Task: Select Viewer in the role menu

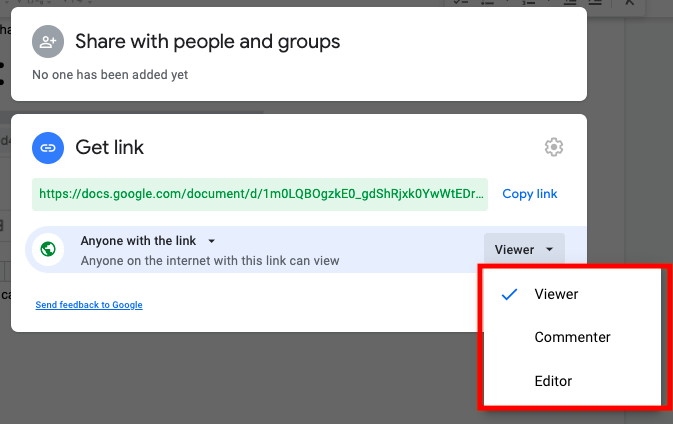Action: [x=572, y=294]
